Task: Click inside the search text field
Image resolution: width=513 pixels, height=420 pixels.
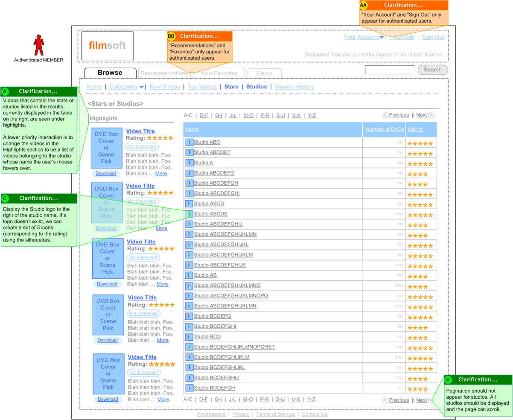Action: click(x=390, y=70)
